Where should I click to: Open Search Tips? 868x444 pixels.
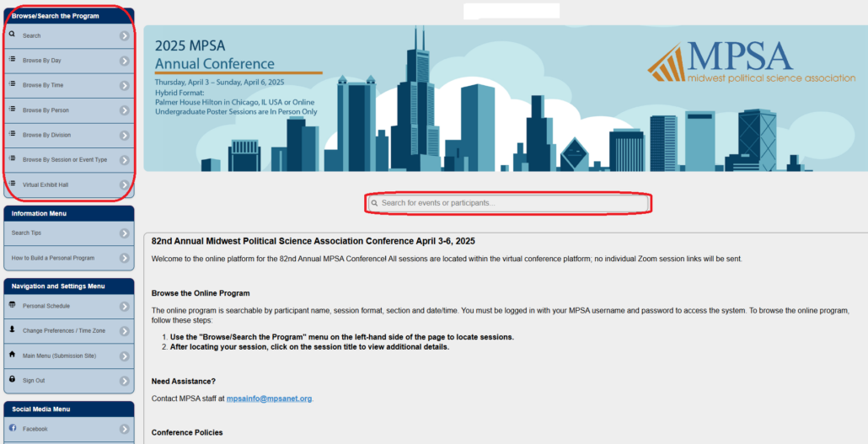tap(69, 233)
